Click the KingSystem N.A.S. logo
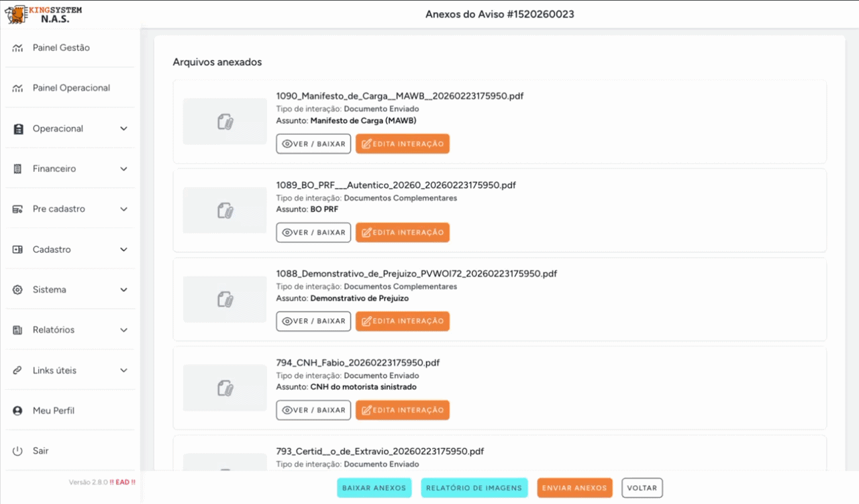 point(44,14)
